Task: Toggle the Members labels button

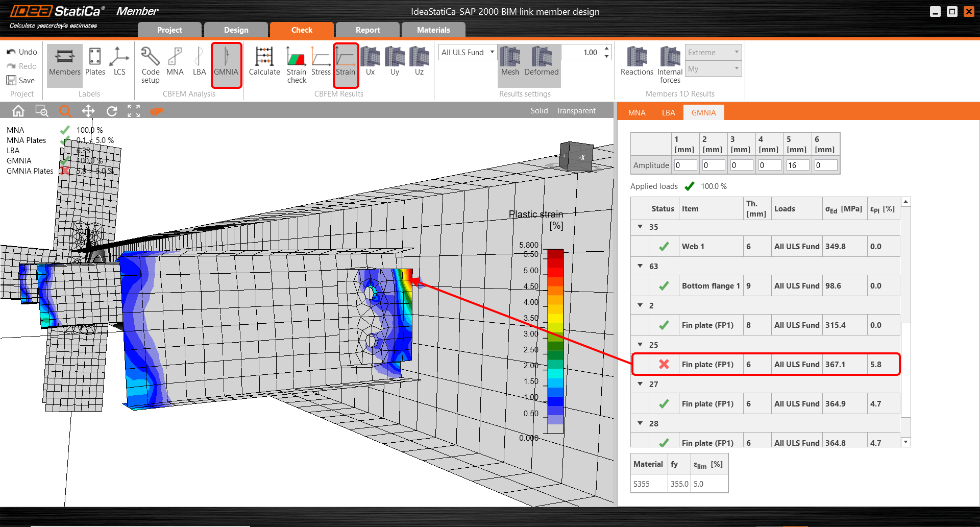Action: point(65,62)
